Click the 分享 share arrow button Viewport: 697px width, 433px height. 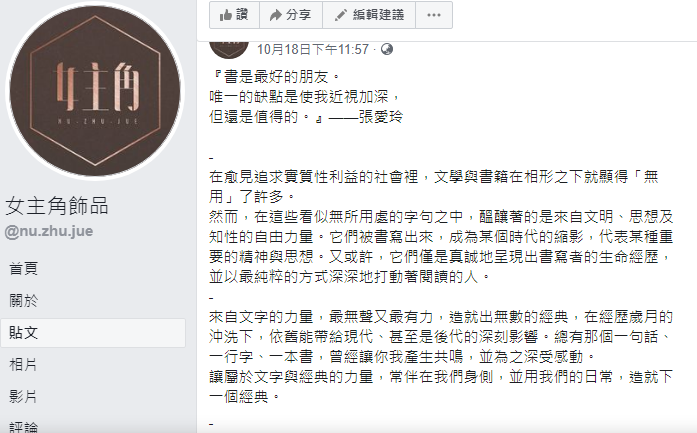pos(291,15)
